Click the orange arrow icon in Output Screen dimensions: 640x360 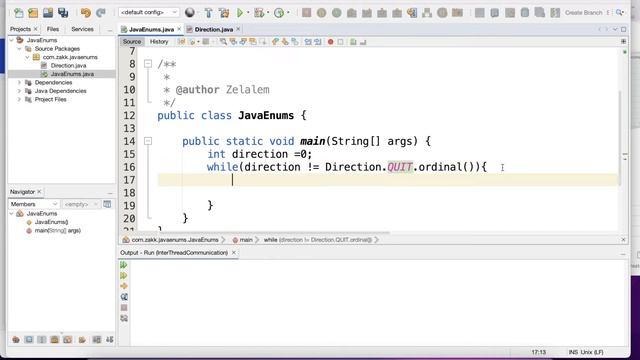[124, 286]
